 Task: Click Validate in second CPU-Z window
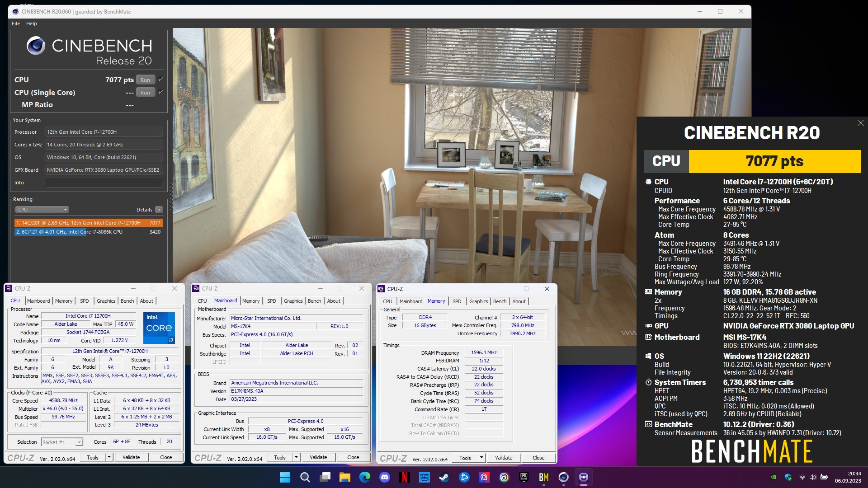click(x=318, y=457)
